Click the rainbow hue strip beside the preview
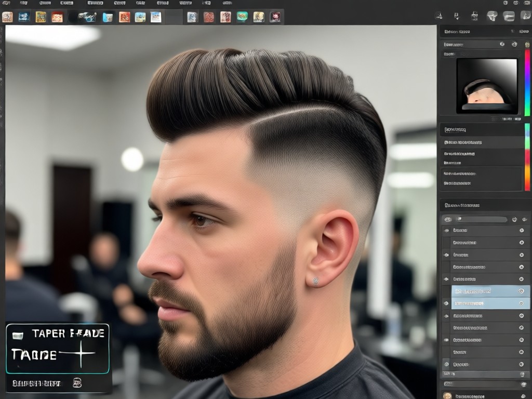532x399 pixels. click(x=527, y=83)
